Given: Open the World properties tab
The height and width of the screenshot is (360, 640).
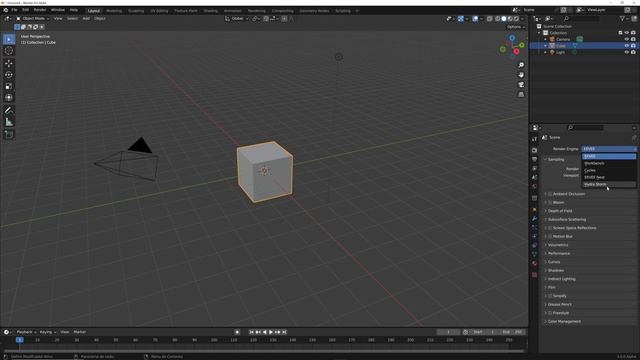Looking at the screenshot, I should point(534,186).
